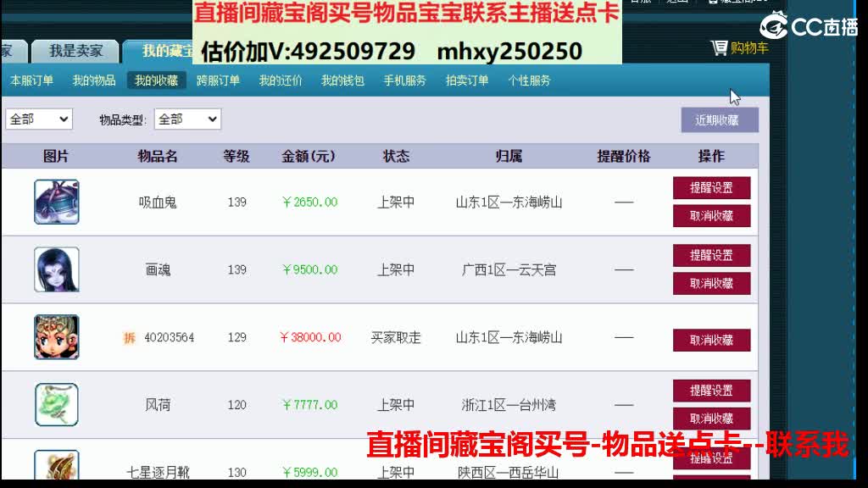Select pet icon for item 40203564
This screenshot has width=868, height=488.
tap(56, 336)
